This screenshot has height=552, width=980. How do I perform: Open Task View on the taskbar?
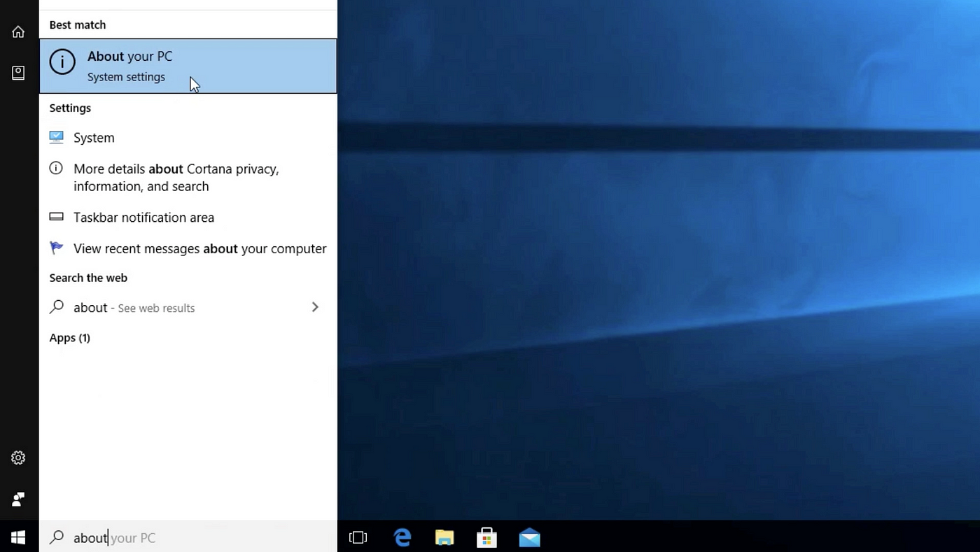[x=358, y=537]
